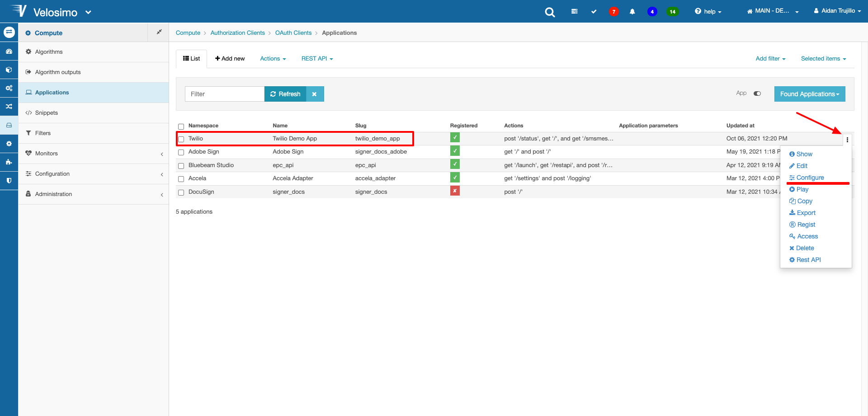Open the REST API dropdown
Image resolution: width=868 pixels, height=416 pixels.
(x=317, y=59)
